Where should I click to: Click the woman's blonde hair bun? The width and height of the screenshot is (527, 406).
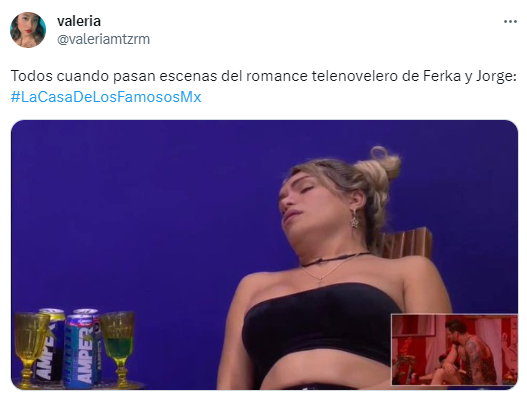point(378,166)
